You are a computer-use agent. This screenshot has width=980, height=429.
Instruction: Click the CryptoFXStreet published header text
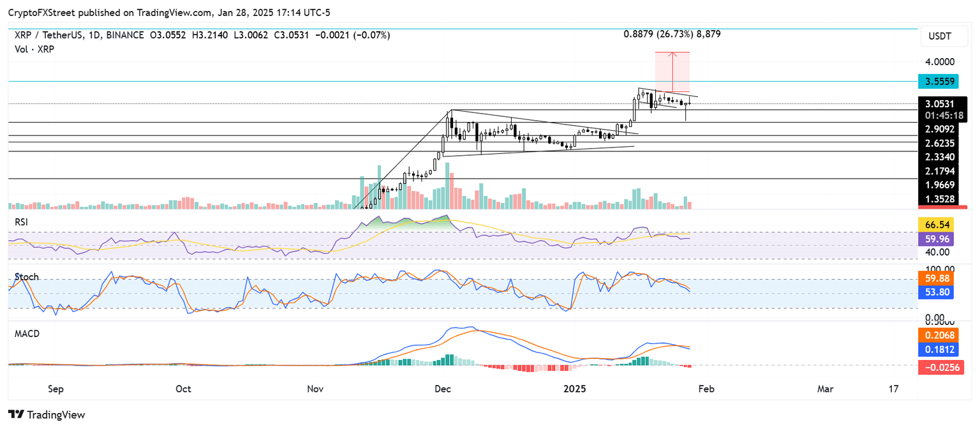pos(170,13)
